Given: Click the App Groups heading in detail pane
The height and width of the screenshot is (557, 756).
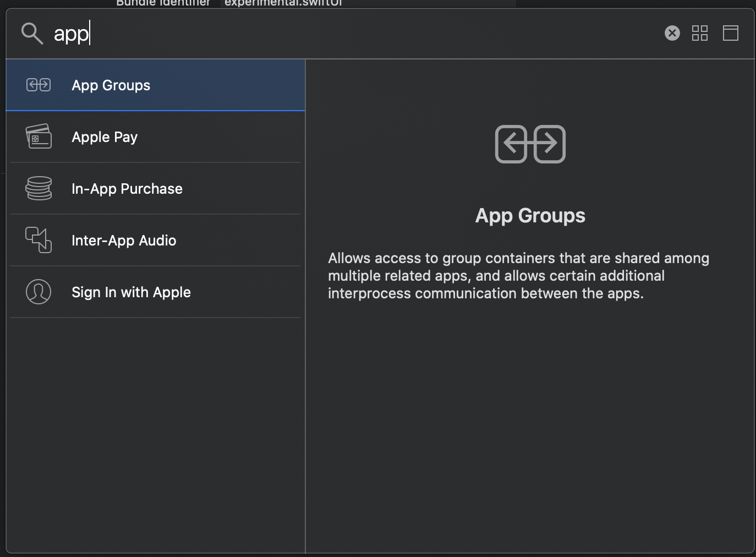Looking at the screenshot, I should point(530,215).
